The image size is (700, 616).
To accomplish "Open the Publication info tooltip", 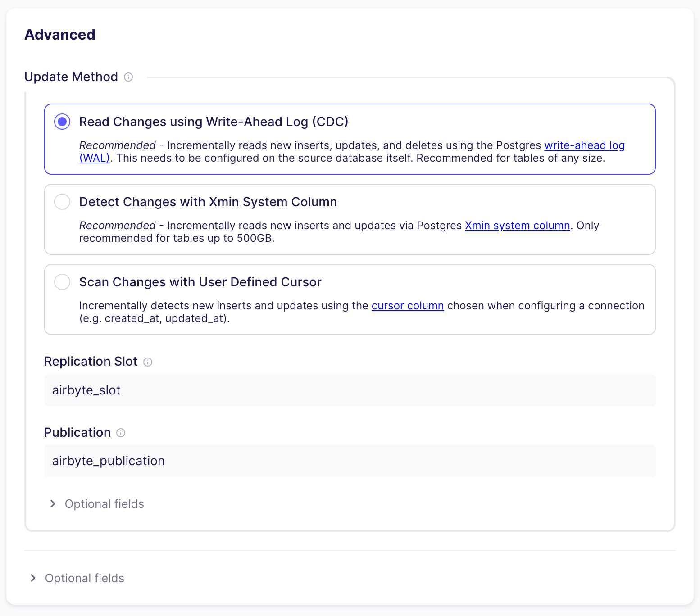I will [120, 433].
